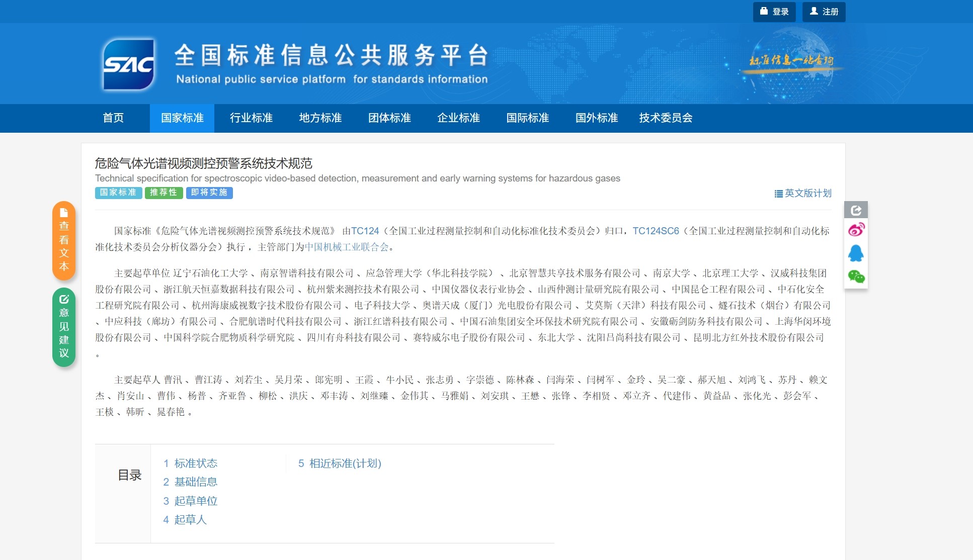Image resolution: width=973 pixels, height=560 pixels.
Task: Open the 企业标准 nav tab
Action: click(x=458, y=118)
